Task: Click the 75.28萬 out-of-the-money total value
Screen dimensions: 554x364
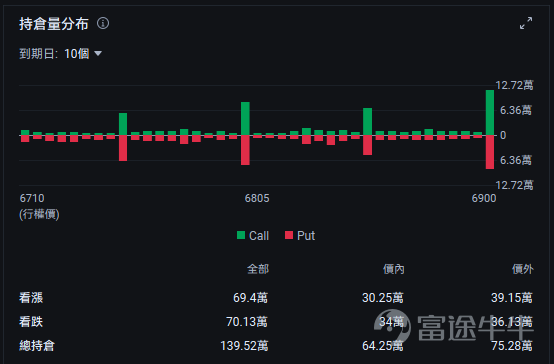Action: tap(512, 345)
